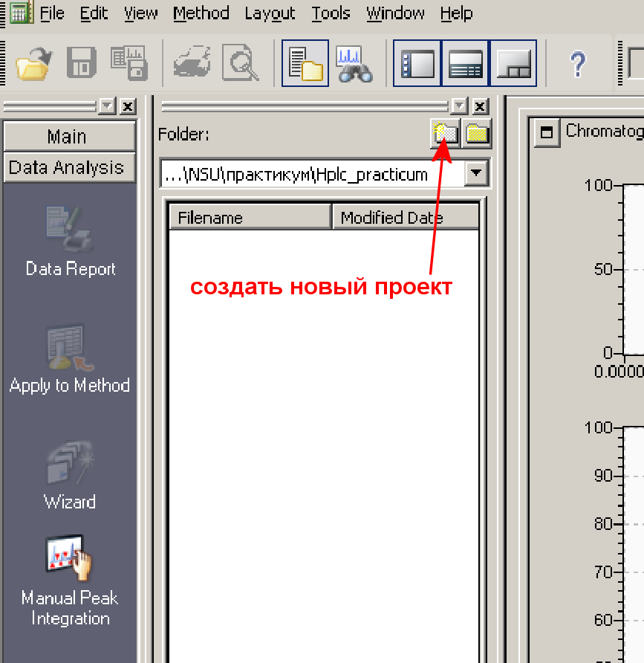Open the File menu
The width and height of the screenshot is (644, 663).
click(52, 13)
